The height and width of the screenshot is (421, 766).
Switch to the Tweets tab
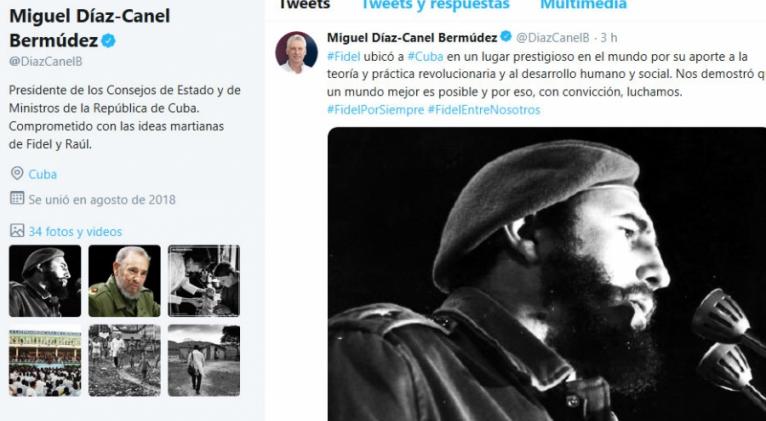pos(303,5)
